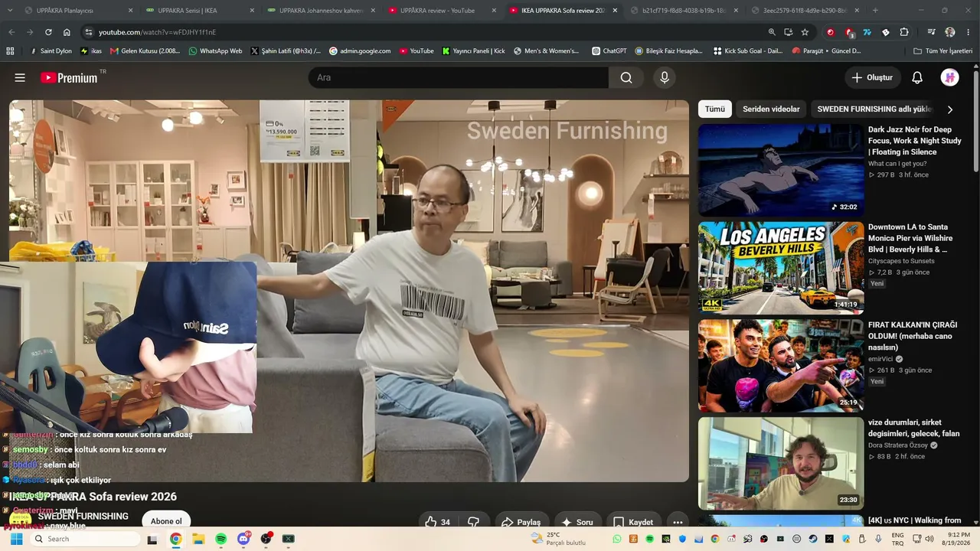Open a new Chrome tab
980x551 pixels.
click(875, 11)
